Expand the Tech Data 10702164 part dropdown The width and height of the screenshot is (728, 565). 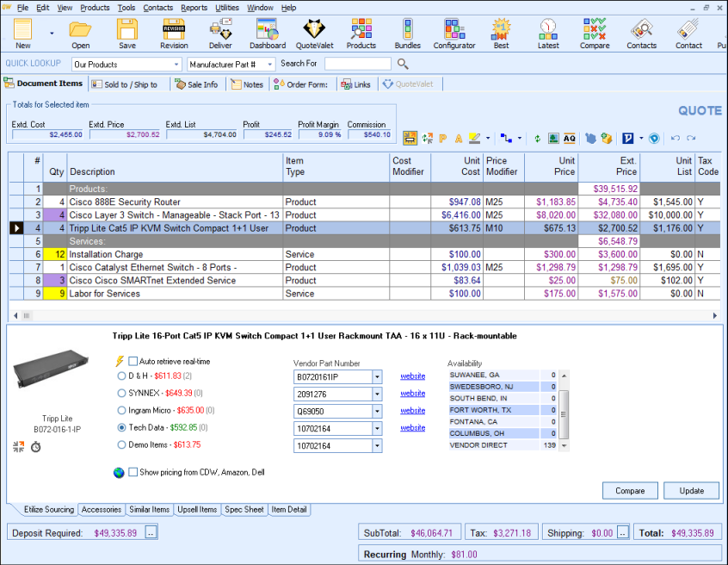(x=377, y=428)
